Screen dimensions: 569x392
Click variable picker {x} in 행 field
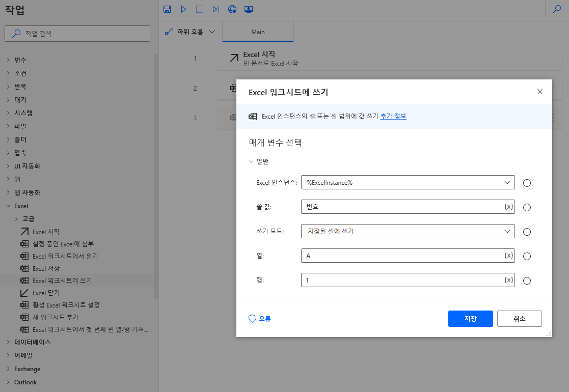pos(508,280)
